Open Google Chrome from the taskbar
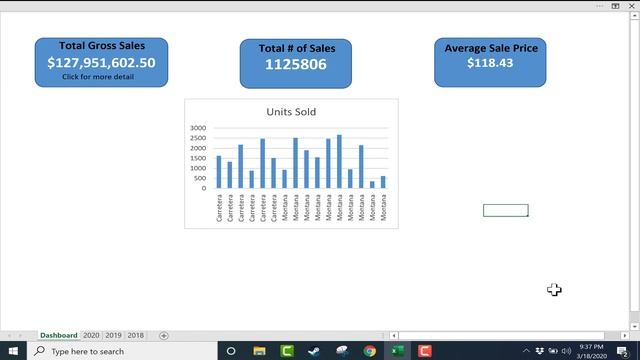640x360 pixels. pos(369,351)
